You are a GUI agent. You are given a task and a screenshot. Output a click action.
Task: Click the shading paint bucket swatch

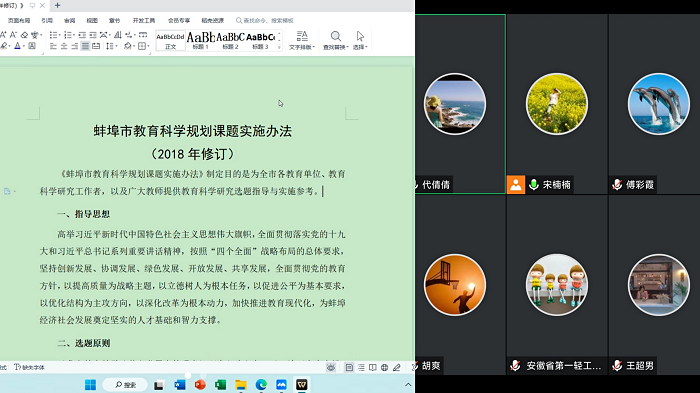128,46
